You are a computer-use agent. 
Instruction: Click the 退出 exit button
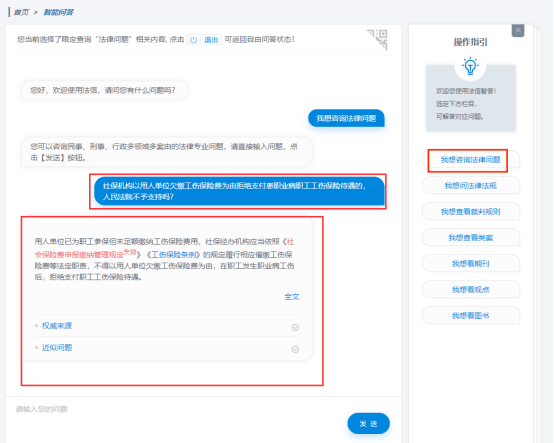coord(211,40)
